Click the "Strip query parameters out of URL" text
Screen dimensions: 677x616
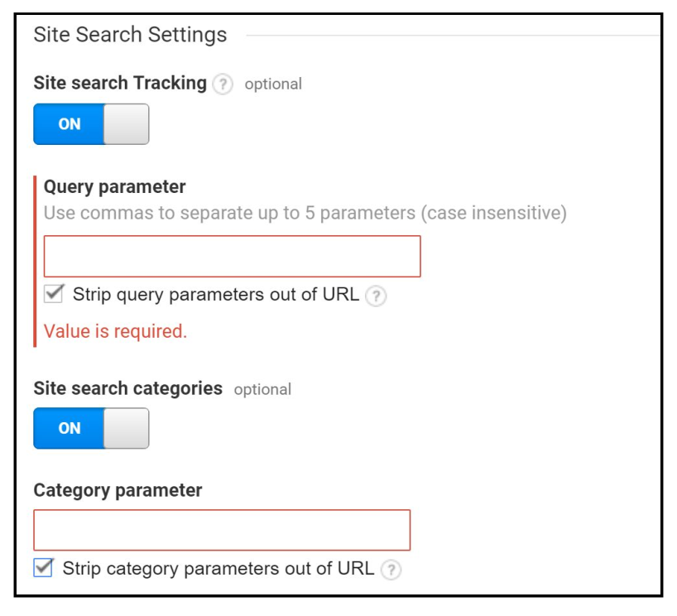[x=216, y=294]
